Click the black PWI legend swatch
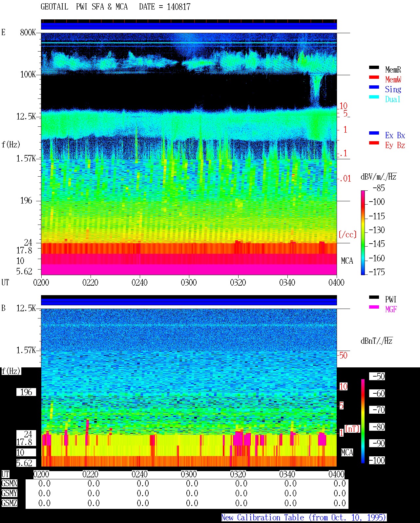The height and width of the screenshot is (523, 420). (374, 297)
